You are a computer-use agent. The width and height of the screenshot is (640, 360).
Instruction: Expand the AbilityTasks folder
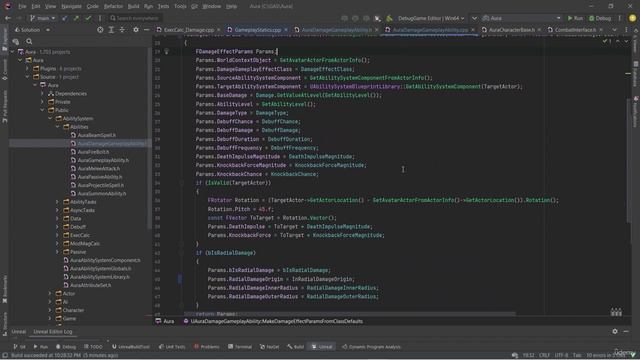click(58, 202)
